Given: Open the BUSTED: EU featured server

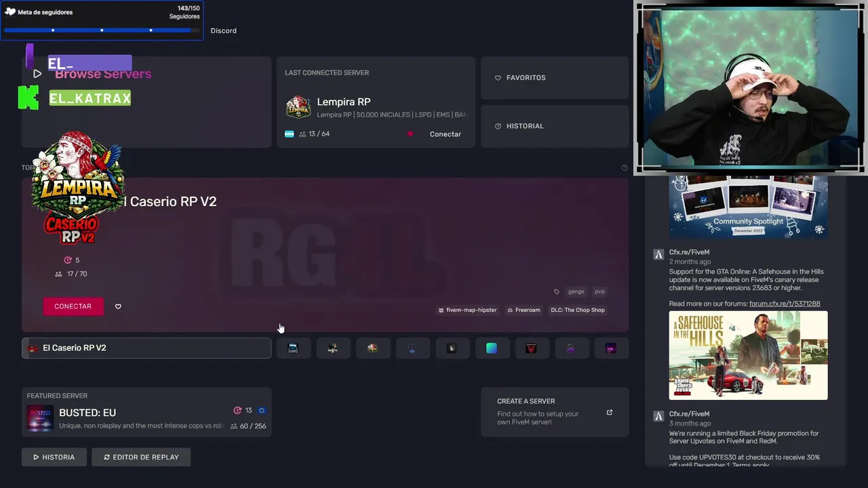Looking at the screenshot, I should tap(146, 412).
